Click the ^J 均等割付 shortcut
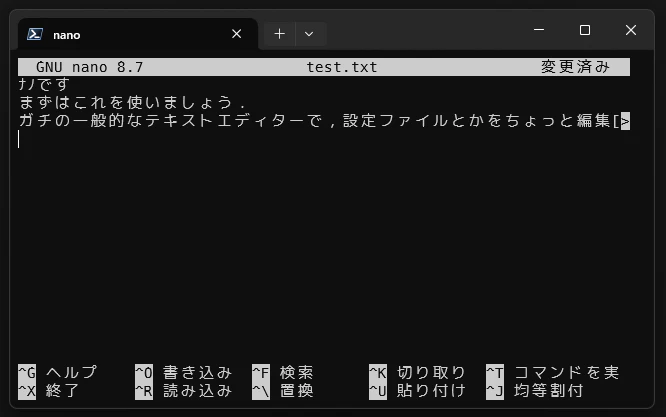 tap(535, 390)
